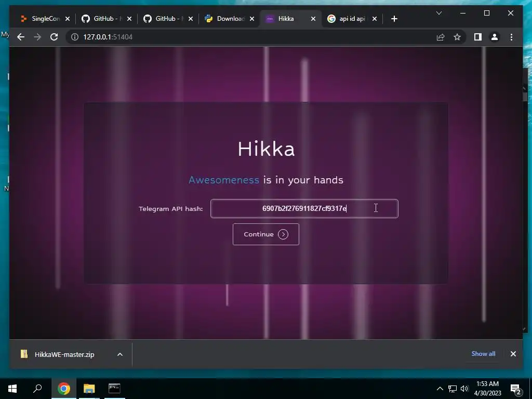
Task: Open the Windows Start menu
Action: pyautogui.click(x=12, y=389)
